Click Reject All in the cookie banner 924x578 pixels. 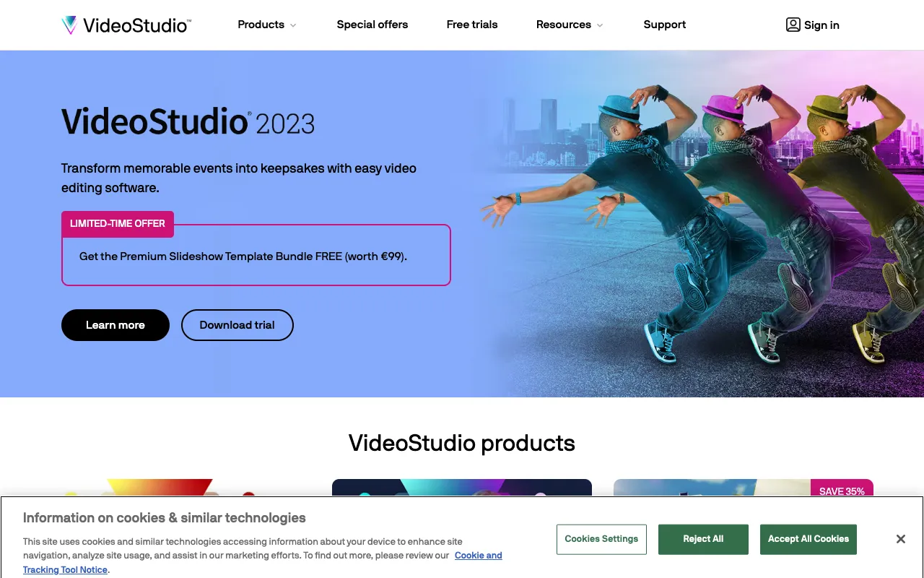tap(702, 538)
